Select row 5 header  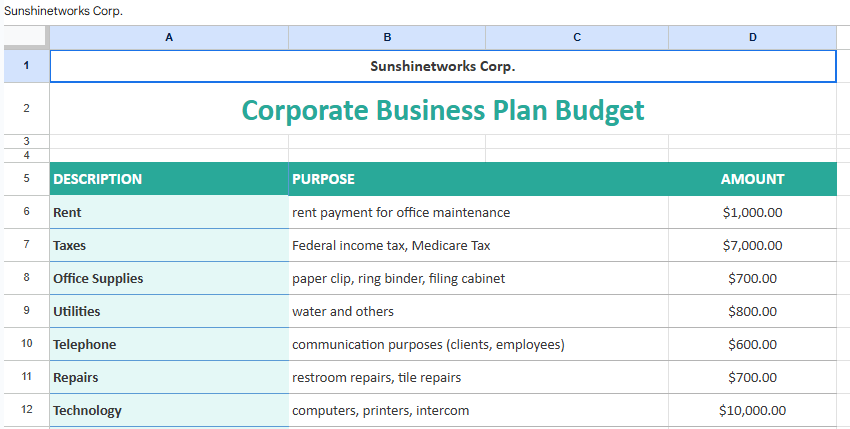pyautogui.click(x=25, y=179)
